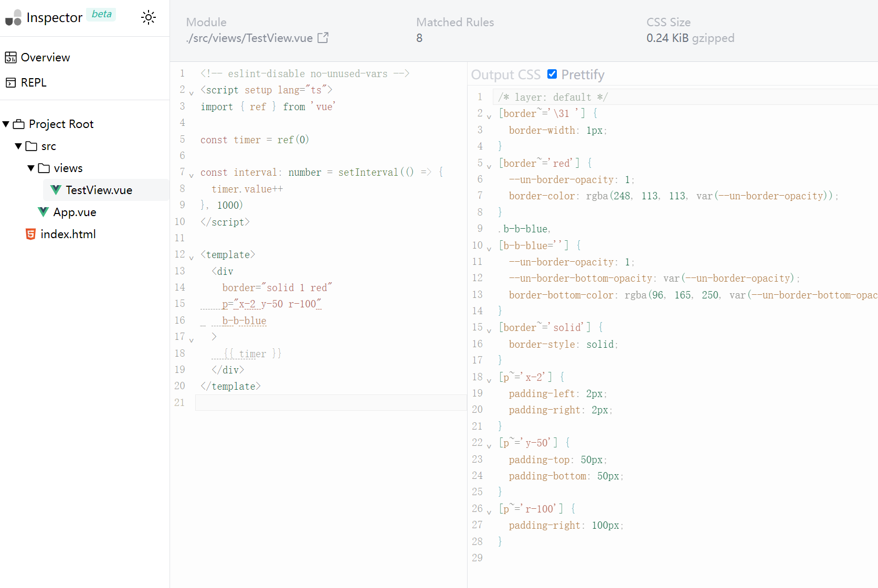The image size is (878, 588).
Task: Click the CSS Size 0.24 KiB value
Action: tap(667, 38)
